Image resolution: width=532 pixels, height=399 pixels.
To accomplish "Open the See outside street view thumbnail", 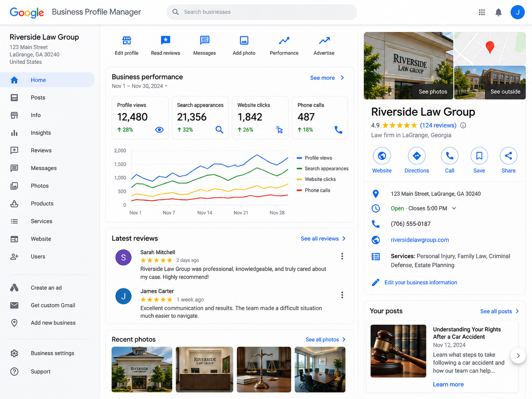I will click(x=490, y=83).
